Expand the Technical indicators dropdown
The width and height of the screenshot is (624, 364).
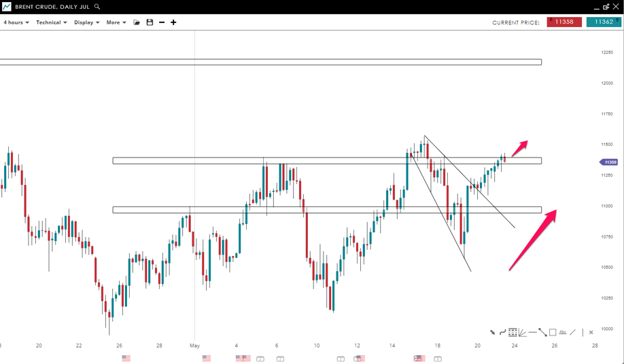coord(51,22)
